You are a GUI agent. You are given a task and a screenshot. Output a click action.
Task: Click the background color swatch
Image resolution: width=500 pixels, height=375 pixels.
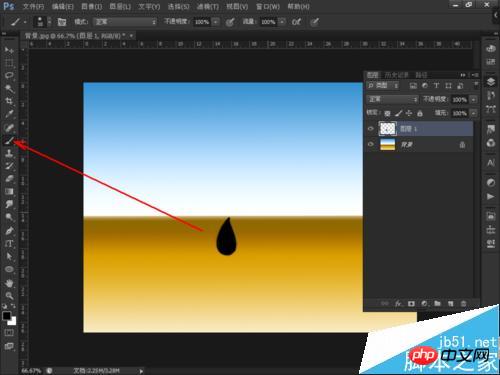coord(13,322)
